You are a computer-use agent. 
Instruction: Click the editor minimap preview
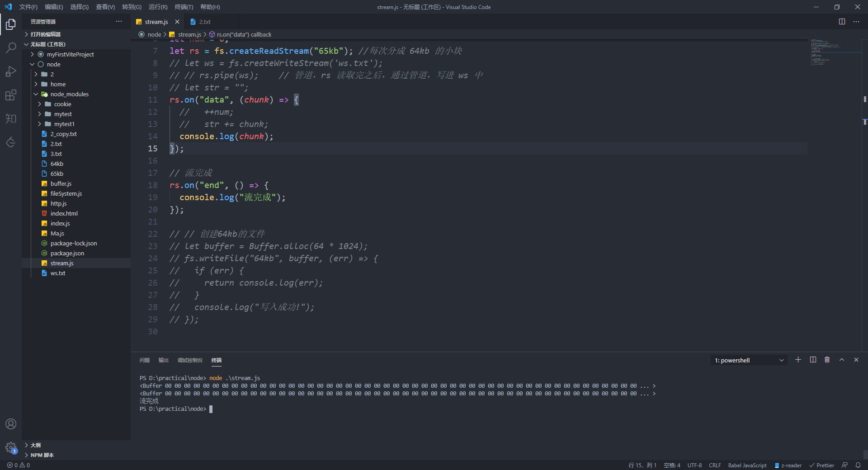[x=834, y=52]
